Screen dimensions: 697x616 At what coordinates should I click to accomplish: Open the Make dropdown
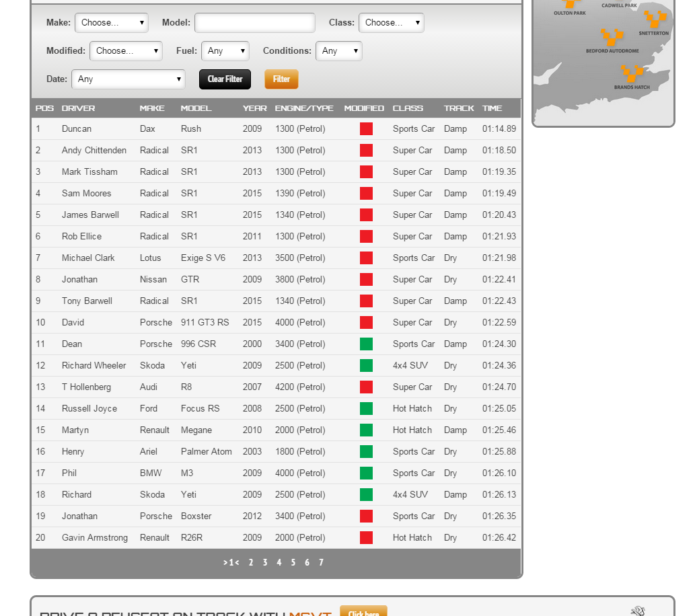click(112, 23)
